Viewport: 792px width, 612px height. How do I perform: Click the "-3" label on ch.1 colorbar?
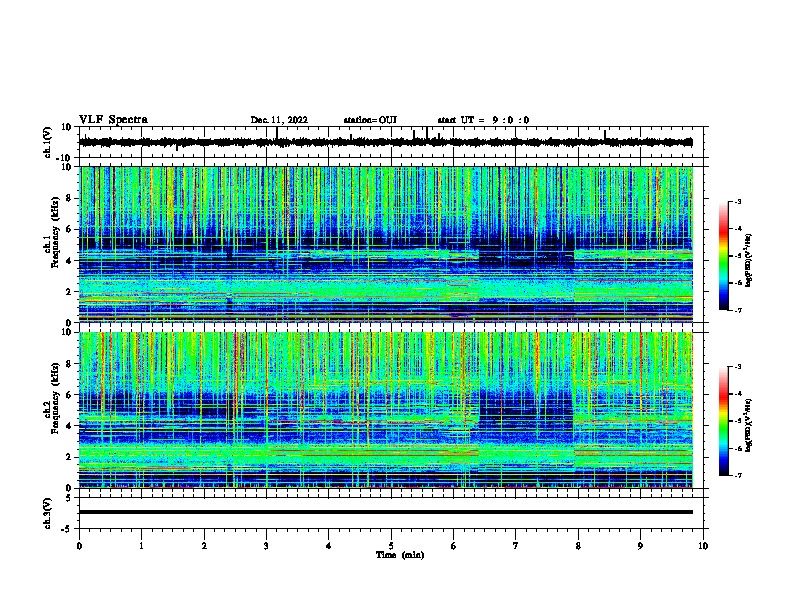pos(738,201)
